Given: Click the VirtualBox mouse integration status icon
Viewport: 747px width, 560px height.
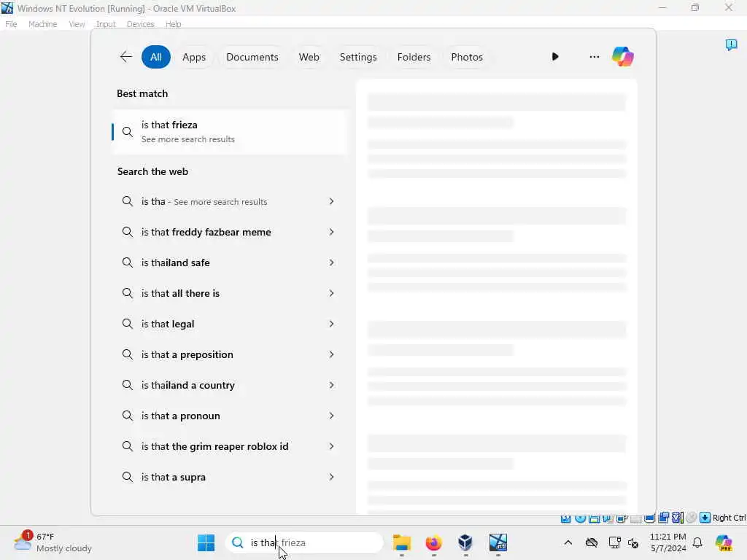Looking at the screenshot, I should click(692, 518).
